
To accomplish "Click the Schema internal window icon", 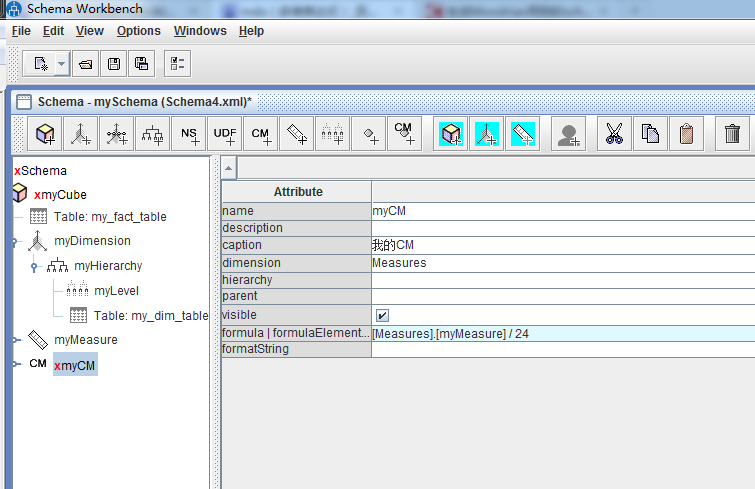I will coord(24,102).
